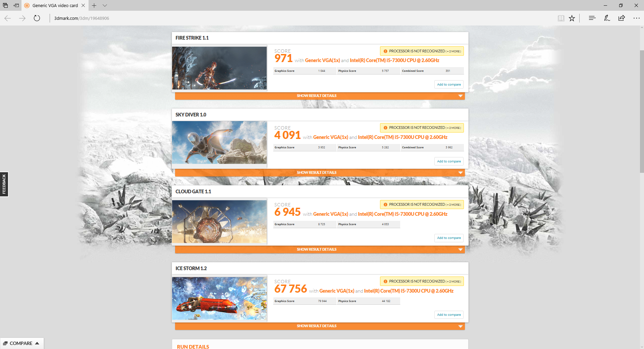Add Ice Storm result to compare
This screenshot has height=349, width=644.
pyautogui.click(x=449, y=315)
